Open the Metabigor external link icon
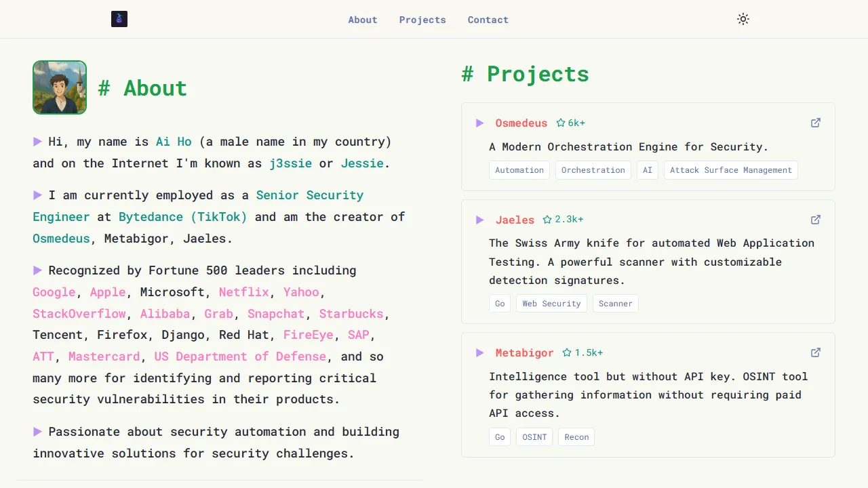Viewport: 868px width, 488px height. pyautogui.click(x=816, y=352)
